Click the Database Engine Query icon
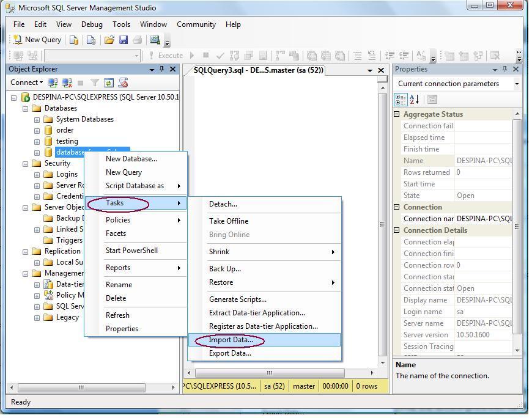This screenshot has width=532, height=418. (73, 40)
